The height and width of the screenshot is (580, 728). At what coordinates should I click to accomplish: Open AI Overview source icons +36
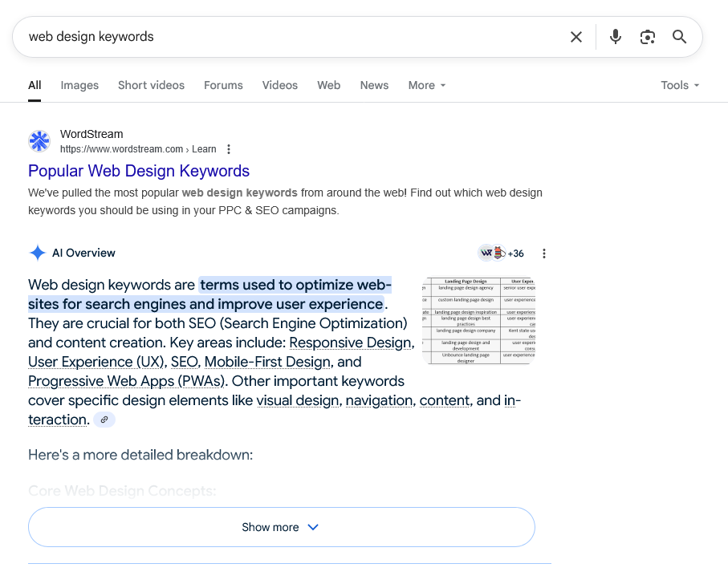[502, 253]
